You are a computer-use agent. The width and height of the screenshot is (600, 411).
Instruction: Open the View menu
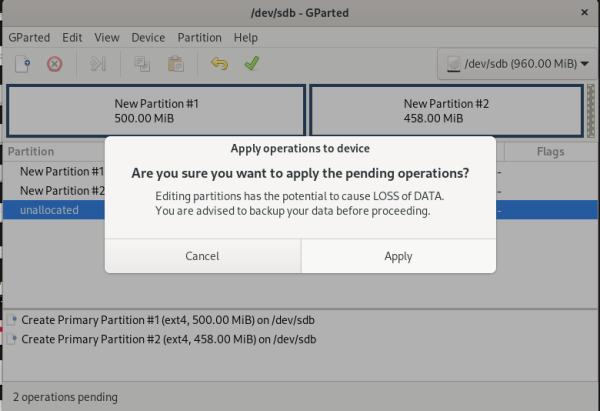coord(107,37)
